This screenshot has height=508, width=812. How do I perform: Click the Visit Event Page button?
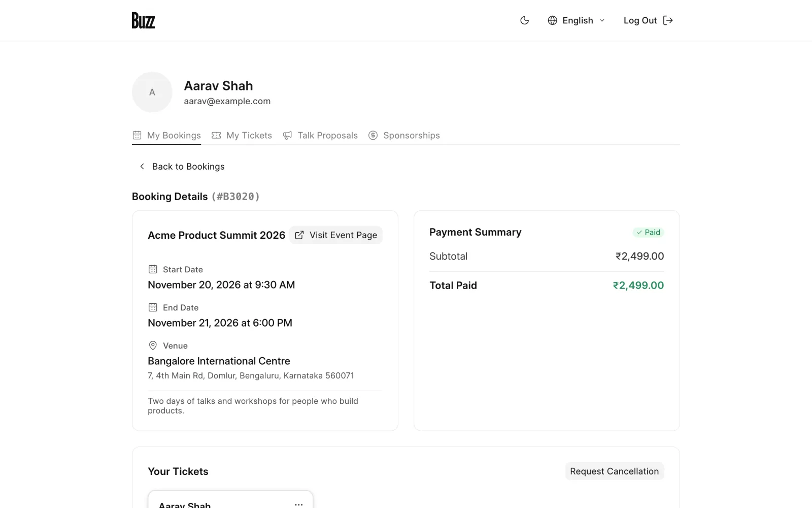[x=336, y=235]
